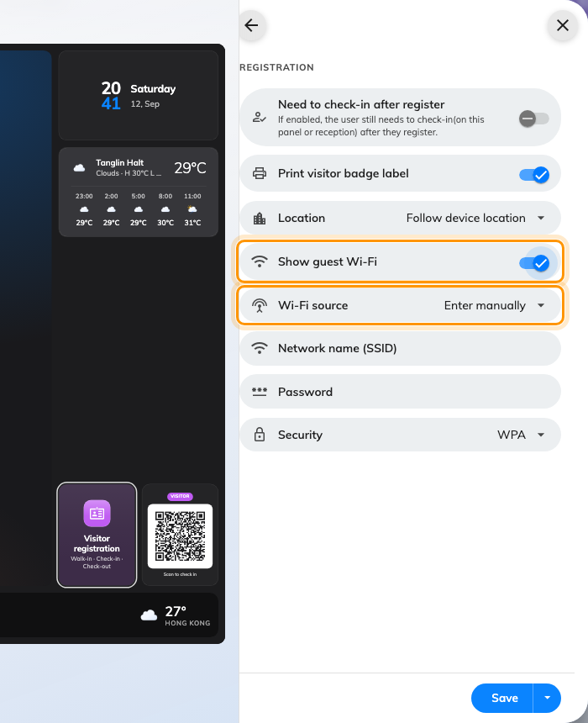
Task: Click the printer icon beside badge label
Action: 260,173
